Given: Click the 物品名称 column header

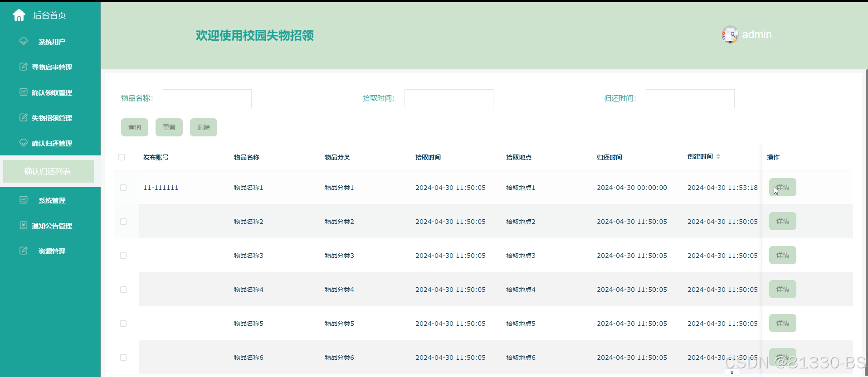Looking at the screenshot, I should 247,157.
